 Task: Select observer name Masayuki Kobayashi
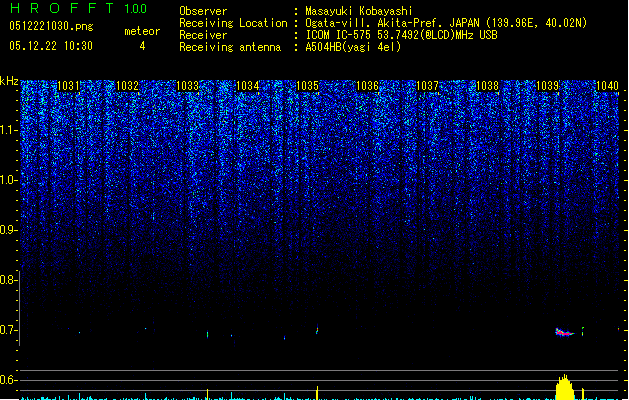coord(359,11)
